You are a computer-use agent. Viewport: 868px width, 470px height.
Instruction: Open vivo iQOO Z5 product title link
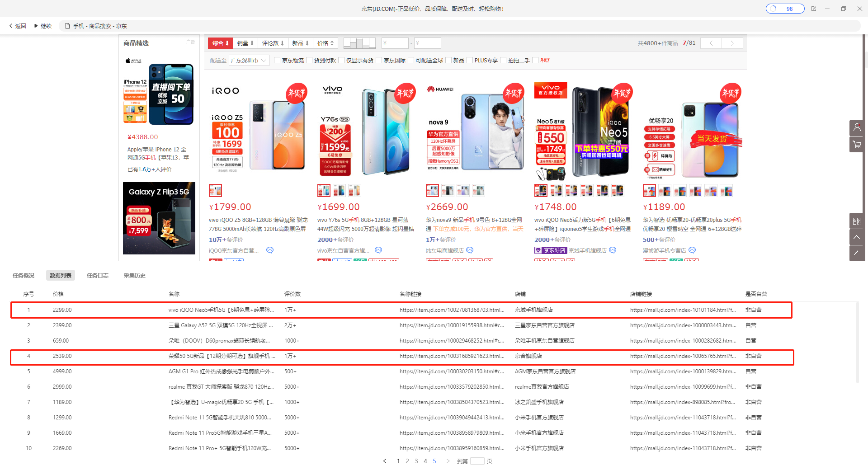click(x=258, y=224)
